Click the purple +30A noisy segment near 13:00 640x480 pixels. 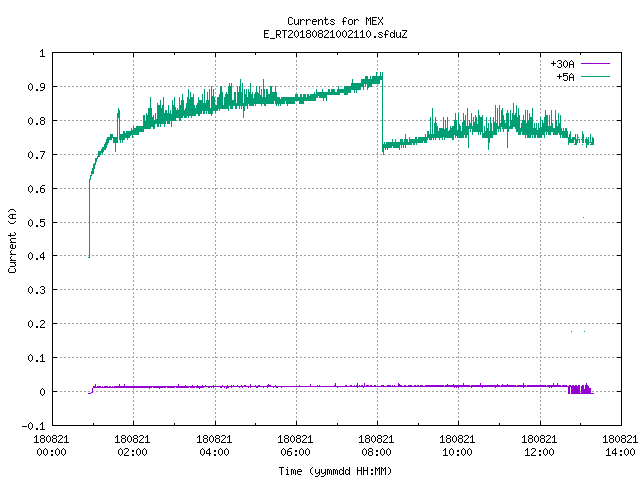(580, 389)
